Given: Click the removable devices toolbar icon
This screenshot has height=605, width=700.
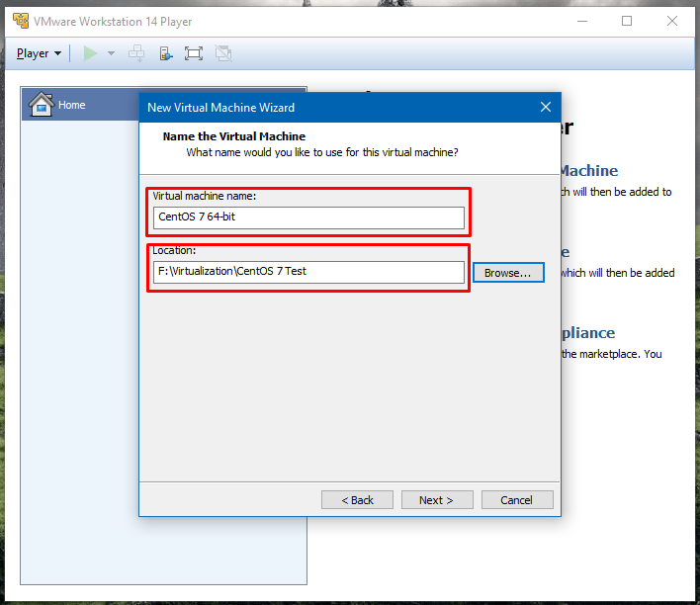Looking at the screenshot, I should 166,53.
